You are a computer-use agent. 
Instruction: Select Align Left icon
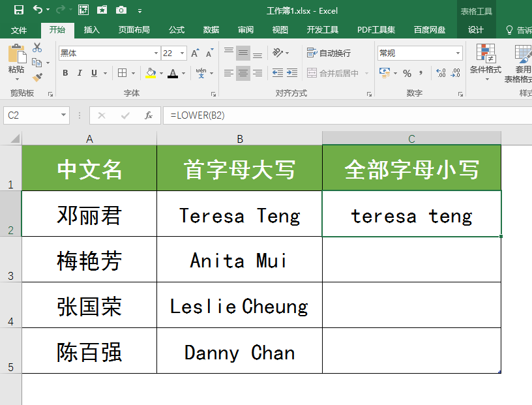tap(229, 73)
